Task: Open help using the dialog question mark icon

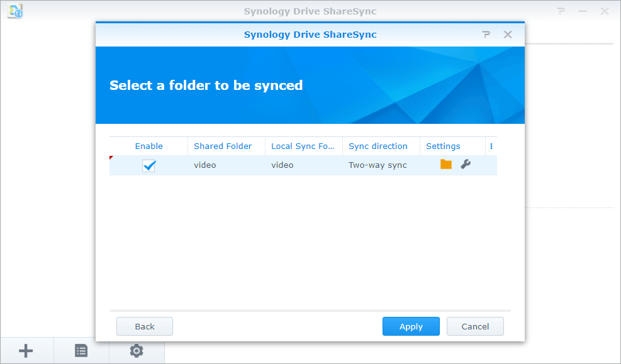Action: pyautogui.click(x=486, y=35)
